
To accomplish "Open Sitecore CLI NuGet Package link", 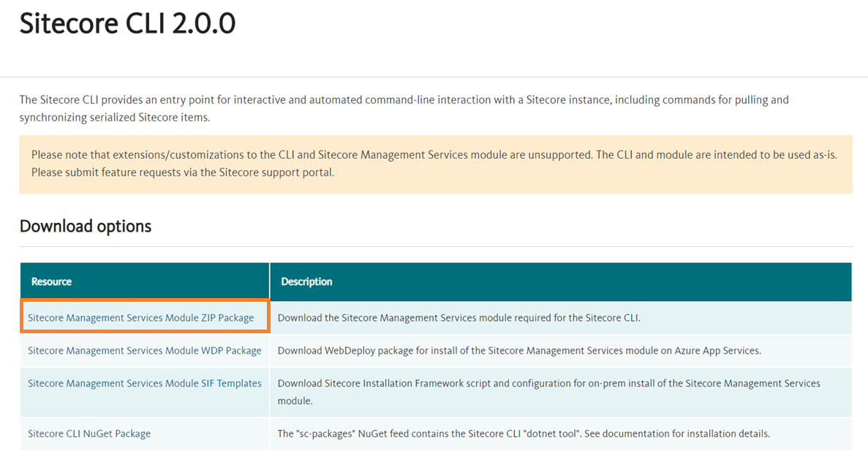I will pos(89,433).
